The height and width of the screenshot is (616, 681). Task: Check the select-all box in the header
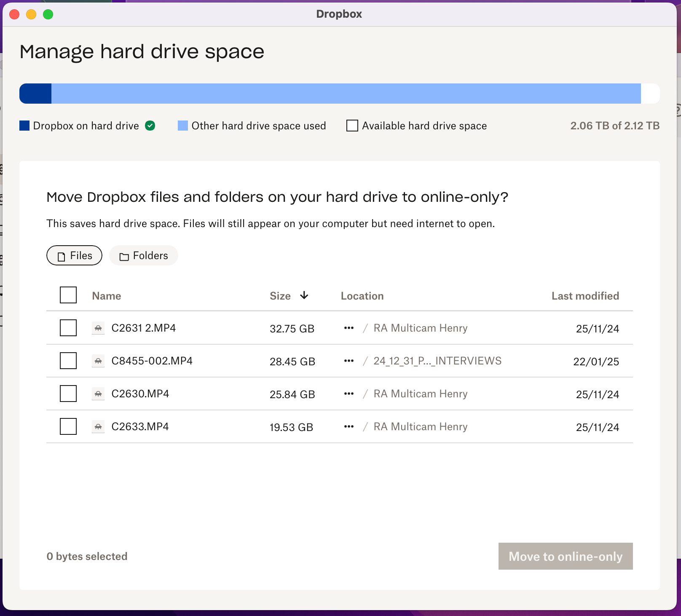click(68, 295)
